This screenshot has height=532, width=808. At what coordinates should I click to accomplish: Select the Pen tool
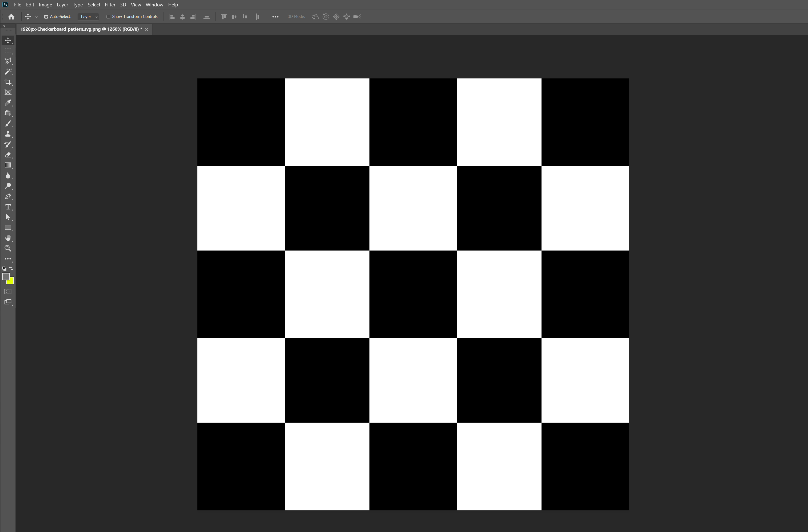click(x=8, y=197)
